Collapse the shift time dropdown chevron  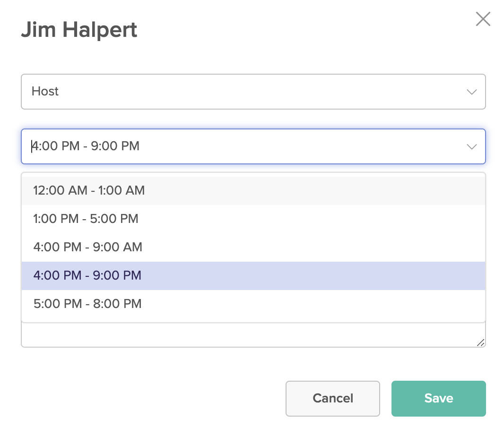pyautogui.click(x=471, y=147)
